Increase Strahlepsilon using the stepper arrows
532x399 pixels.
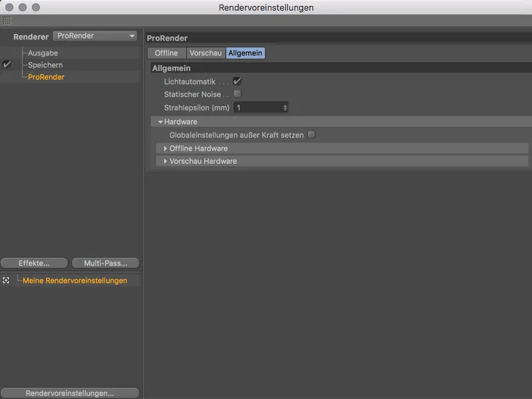pos(287,107)
